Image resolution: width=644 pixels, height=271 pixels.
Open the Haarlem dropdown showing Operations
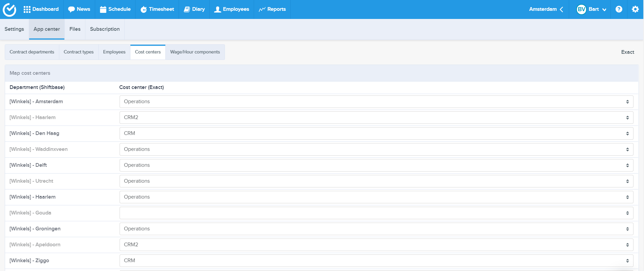click(x=376, y=197)
